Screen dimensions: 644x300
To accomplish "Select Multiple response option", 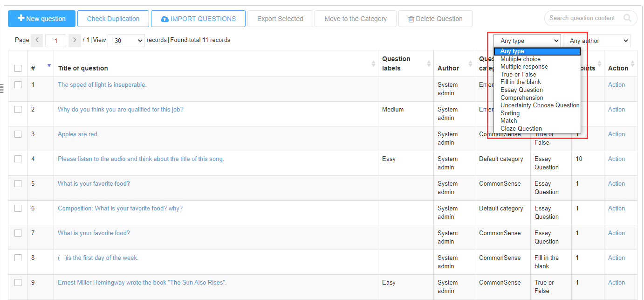I will (x=537, y=67).
